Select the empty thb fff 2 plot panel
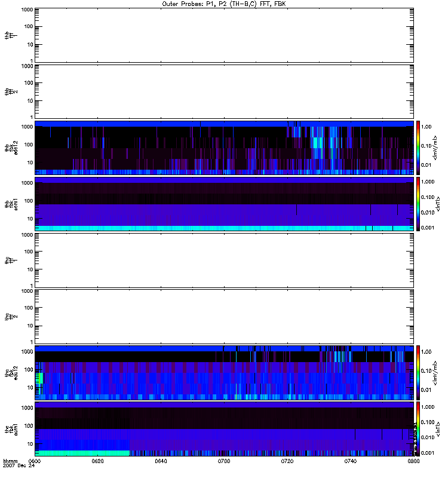The image size is (448, 478). 224,91
